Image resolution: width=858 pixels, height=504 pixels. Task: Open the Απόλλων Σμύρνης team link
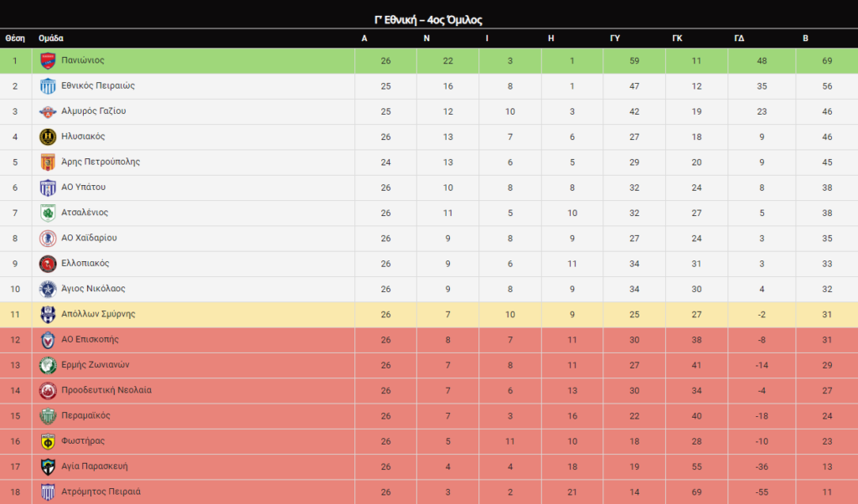[98, 314]
